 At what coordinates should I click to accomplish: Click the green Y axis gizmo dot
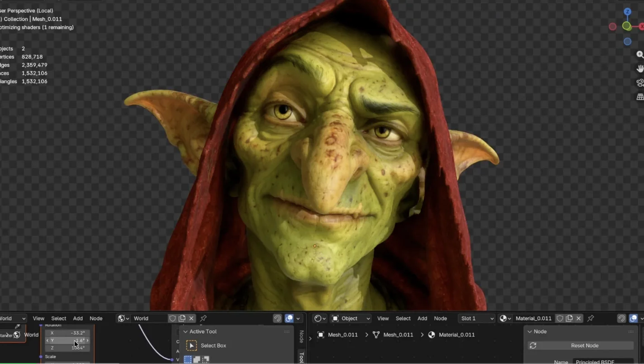(x=626, y=26)
